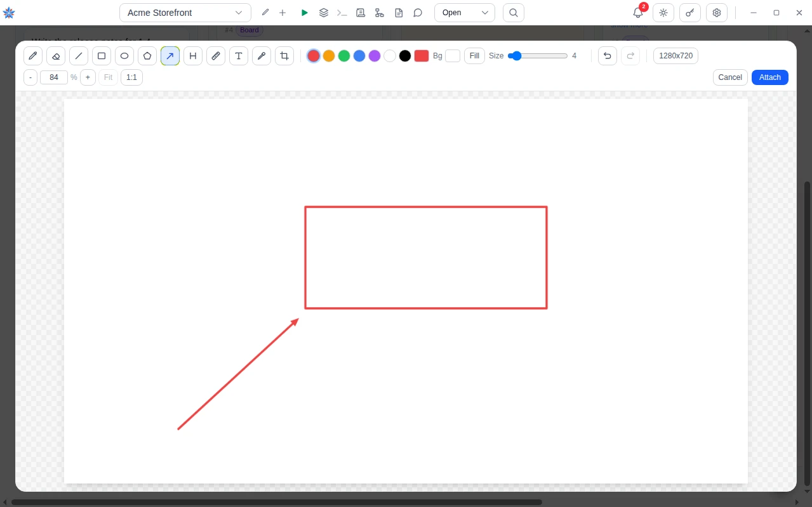Click the green Play run icon
Image resolution: width=812 pixels, height=507 pixels.
[305, 13]
